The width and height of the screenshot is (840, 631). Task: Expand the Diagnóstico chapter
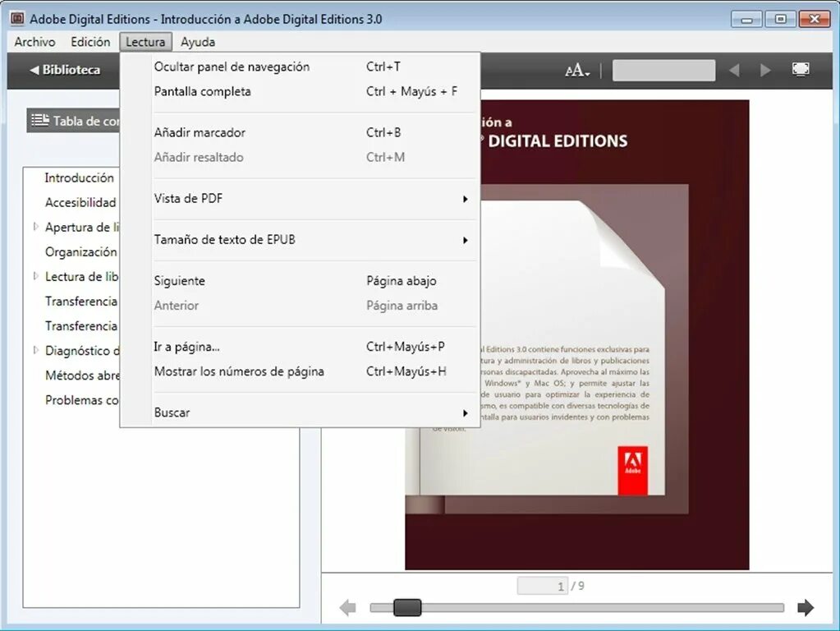click(35, 350)
